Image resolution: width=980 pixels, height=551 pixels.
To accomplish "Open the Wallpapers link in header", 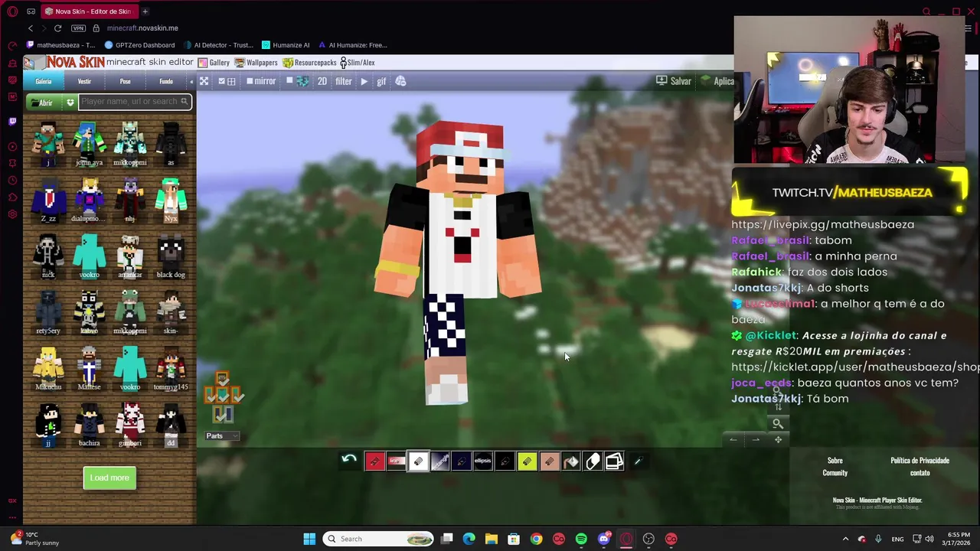I will pos(256,63).
